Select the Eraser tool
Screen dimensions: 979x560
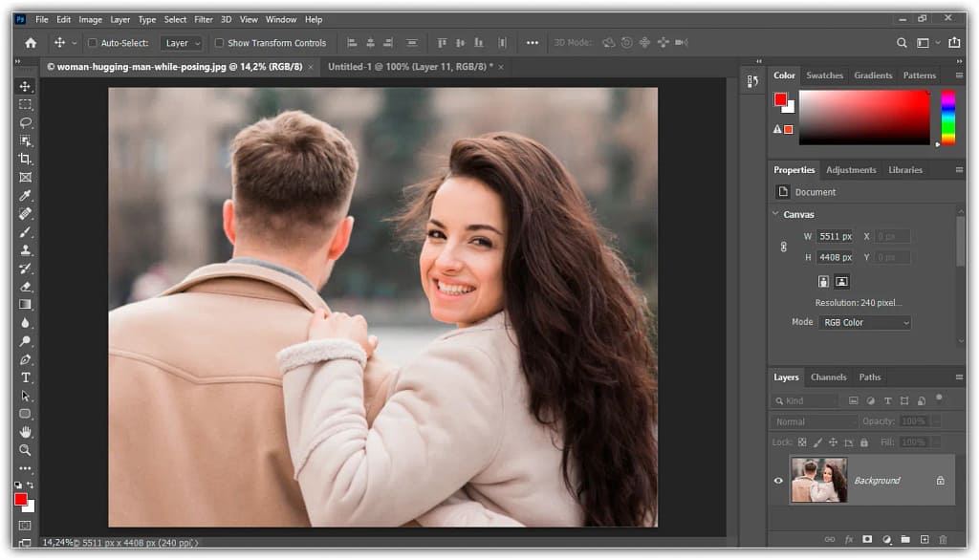pos(26,286)
